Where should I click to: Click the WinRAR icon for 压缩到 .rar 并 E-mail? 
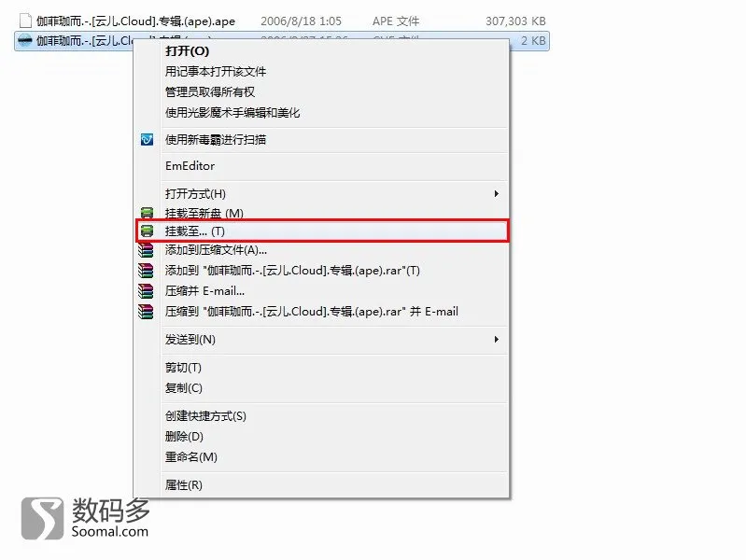point(146,312)
